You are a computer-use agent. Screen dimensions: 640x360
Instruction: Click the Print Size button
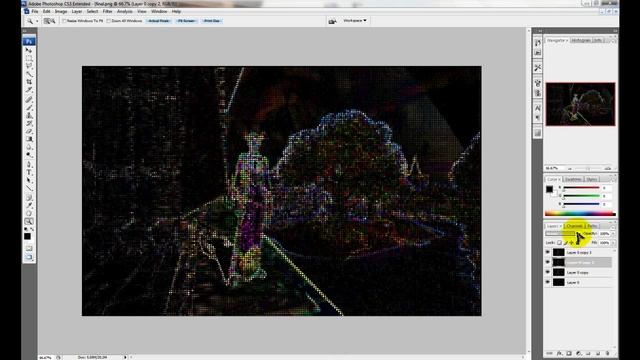click(212, 21)
